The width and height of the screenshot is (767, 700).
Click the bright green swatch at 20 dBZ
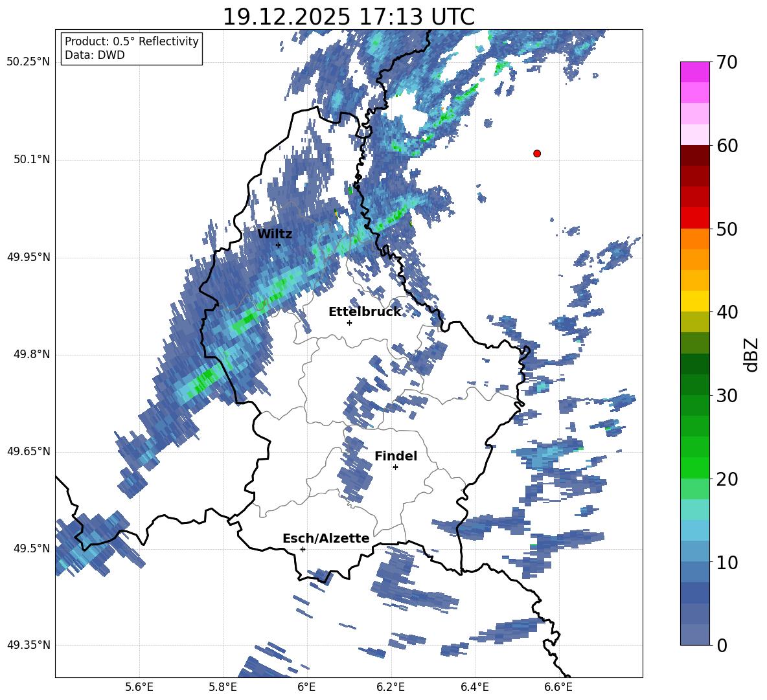(694, 468)
